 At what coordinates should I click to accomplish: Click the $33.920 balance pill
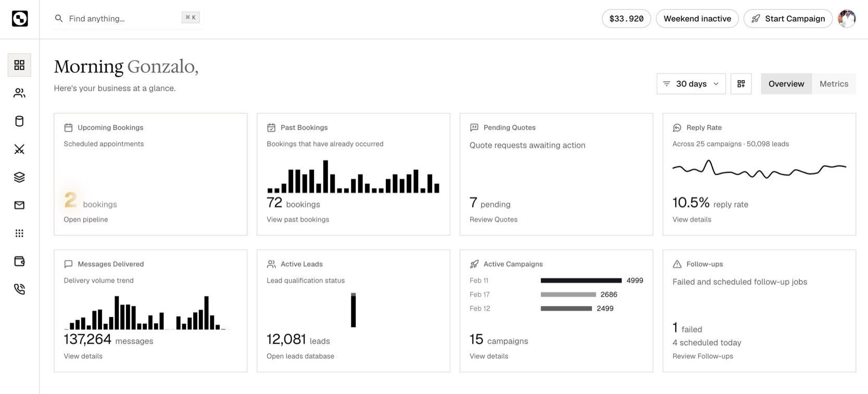tap(626, 19)
